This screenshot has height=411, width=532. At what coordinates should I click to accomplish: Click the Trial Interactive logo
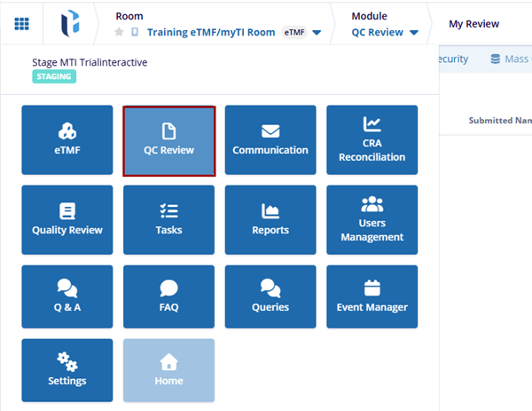pos(71,24)
